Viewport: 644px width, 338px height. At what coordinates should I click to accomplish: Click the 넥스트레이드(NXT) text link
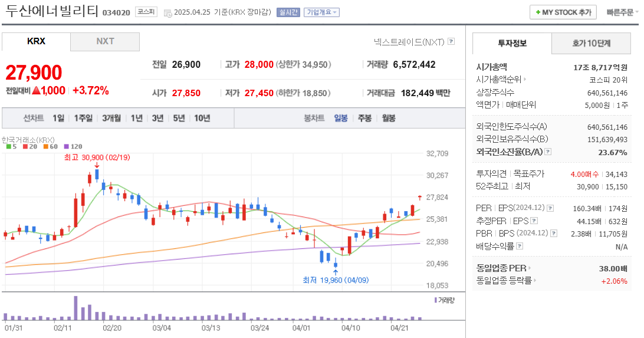[x=409, y=41]
